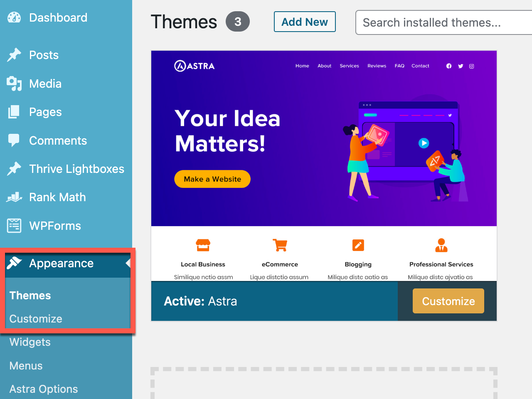This screenshot has height=399, width=532.
Task: Click the Comments speech bubble icon
Action: point(14,140)
